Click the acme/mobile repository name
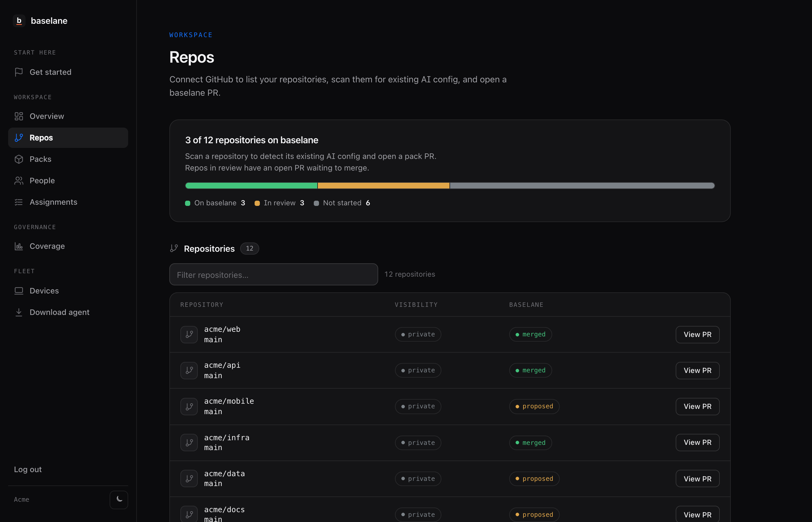The image size is (812, 522). [x=229, y=401]
